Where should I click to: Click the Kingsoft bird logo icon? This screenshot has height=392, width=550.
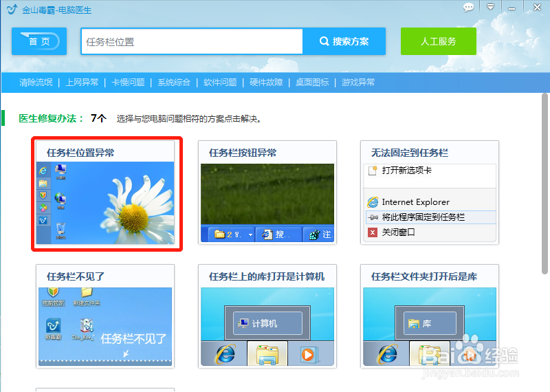click(x=12, y=9)
